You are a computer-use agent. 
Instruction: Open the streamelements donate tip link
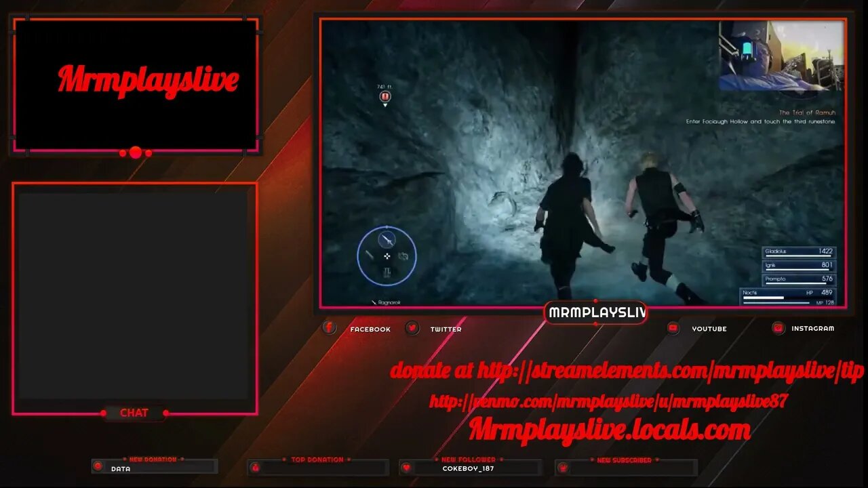(627, 371)
